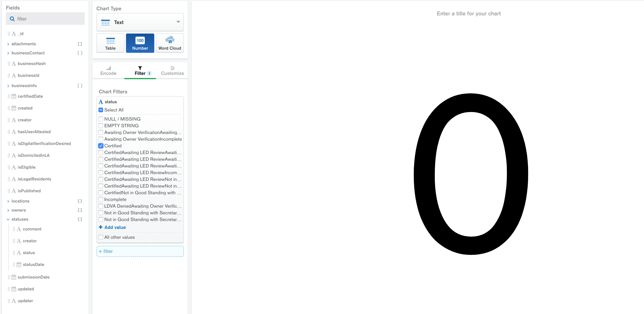Check the LDVA DeniedAwaiting Owner Verific… checkbox
Screen dimensions: 644x314
coord(101,206)
